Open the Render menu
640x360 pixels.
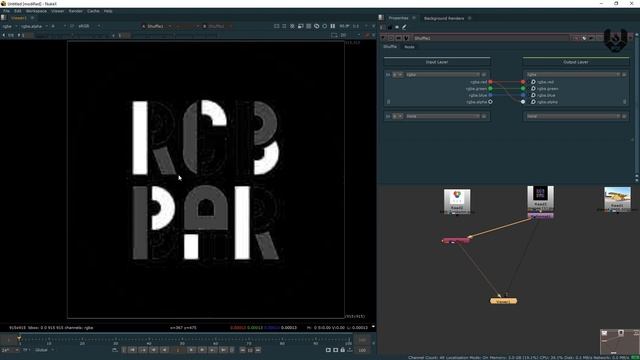(76, 11)
